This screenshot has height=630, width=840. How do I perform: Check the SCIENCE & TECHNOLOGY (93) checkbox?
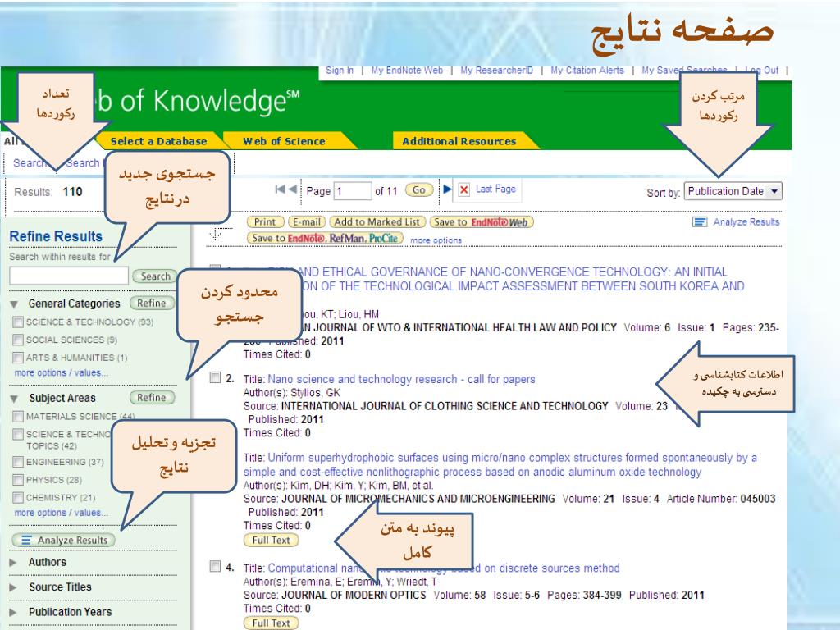coord(18,322)
